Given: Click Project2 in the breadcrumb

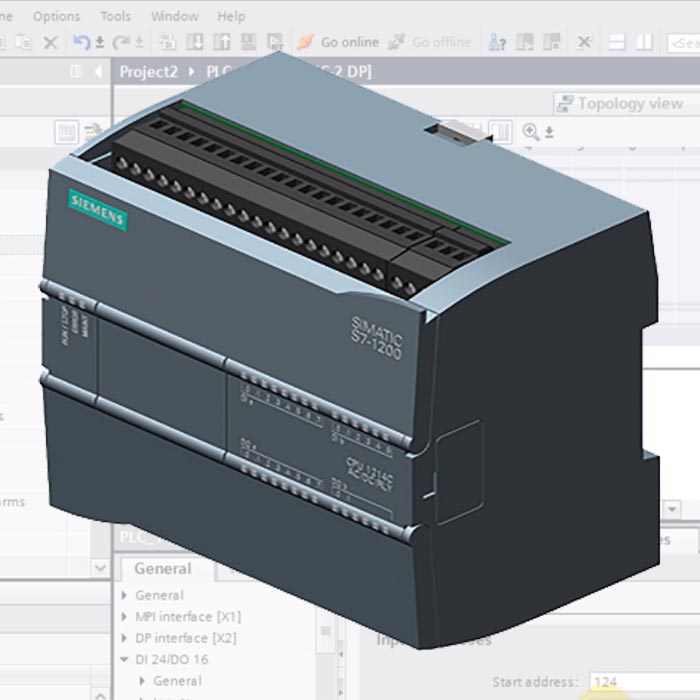Looking at the screenshot, I should tap(149, 71).
